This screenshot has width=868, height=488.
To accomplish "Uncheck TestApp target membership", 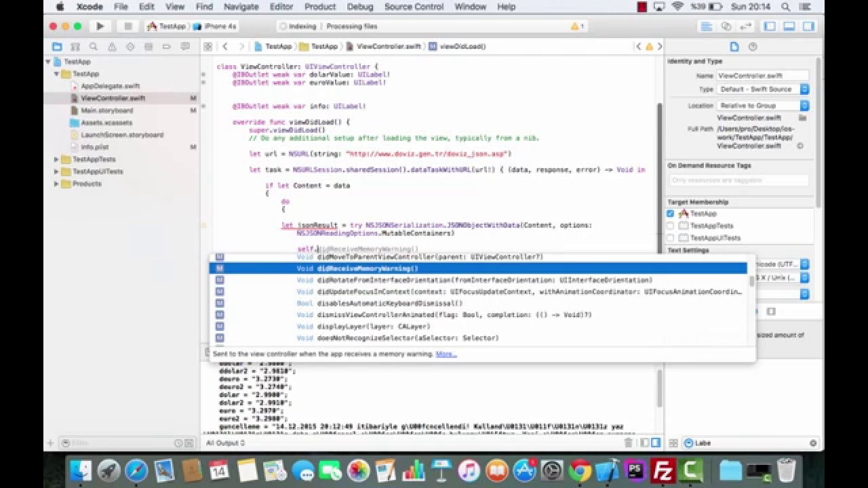I will (x=671, y=213).
